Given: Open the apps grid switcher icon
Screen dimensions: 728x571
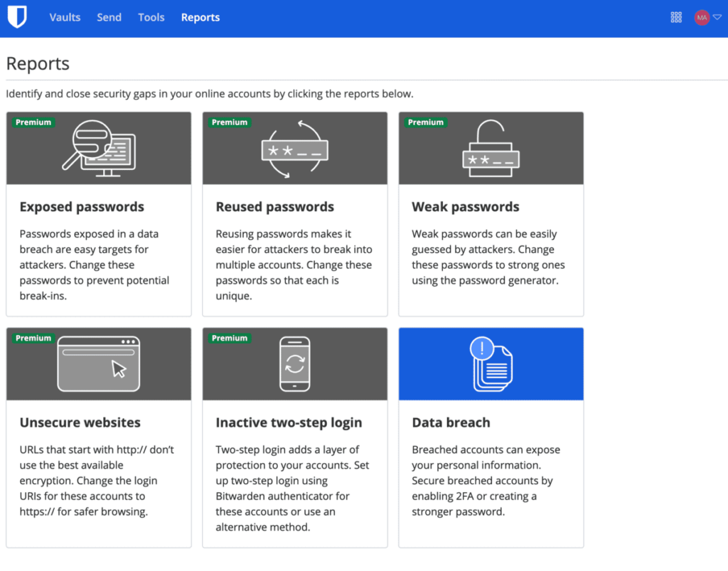Looking at the screenshot, I should coord(676,18).
